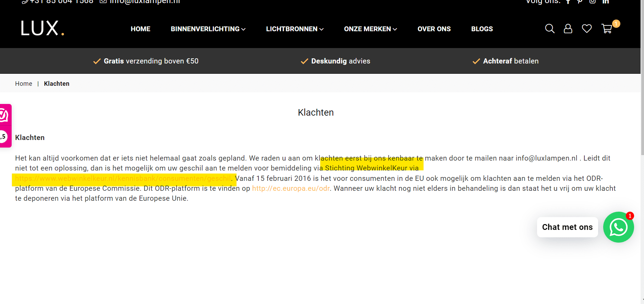
Task: Open the wishlist heart icon
Action: coord(587,28)
